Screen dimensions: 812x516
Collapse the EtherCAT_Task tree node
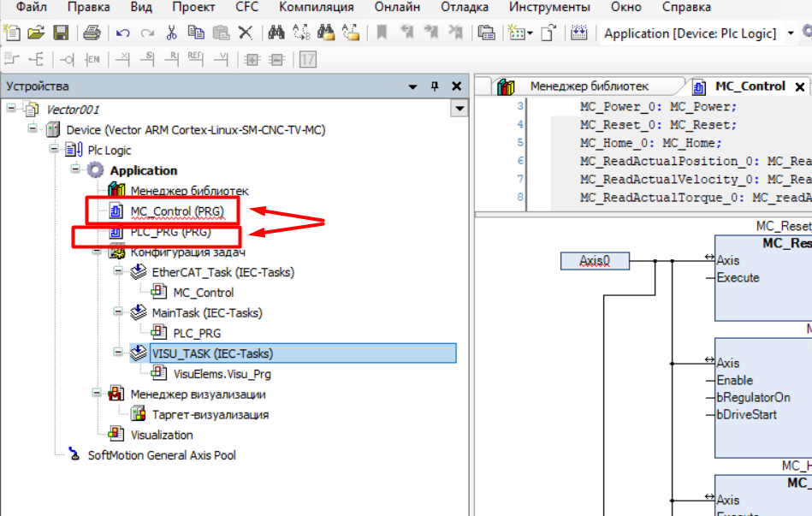[117, 272]
